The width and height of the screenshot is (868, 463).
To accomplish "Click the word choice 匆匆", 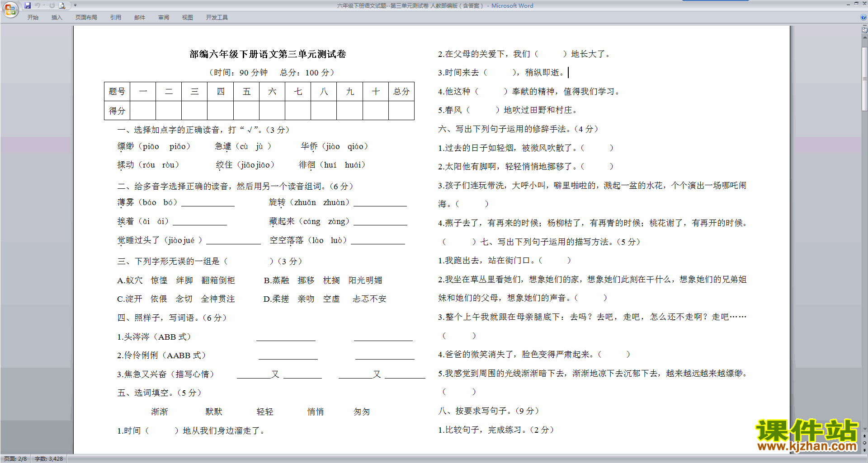I will 362,412.
